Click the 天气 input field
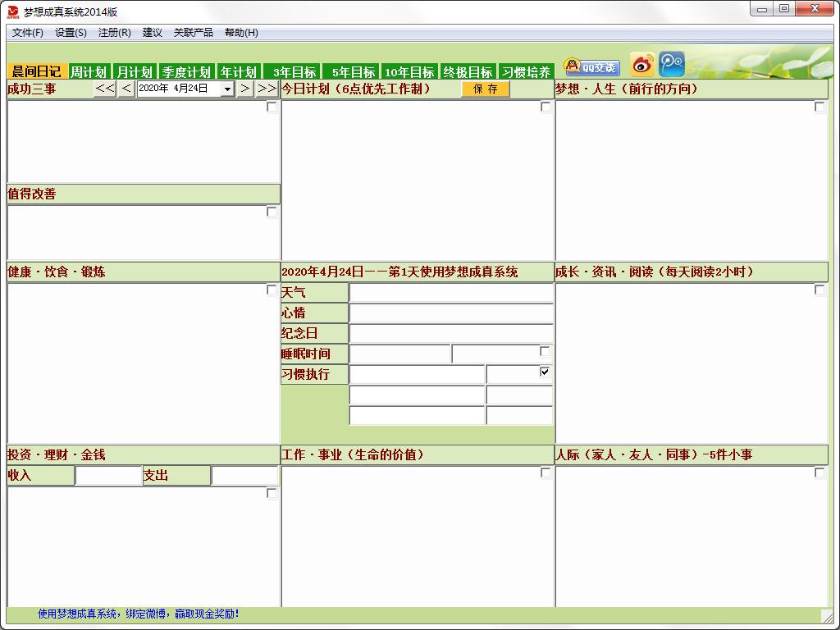The width and height of the screenshot is (840, 630). (451, 293)
